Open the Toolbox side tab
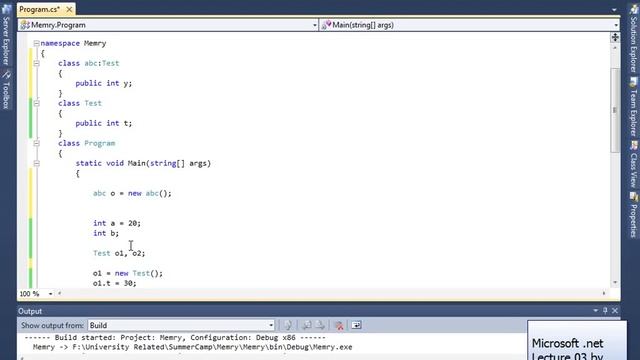 point(6,90)
